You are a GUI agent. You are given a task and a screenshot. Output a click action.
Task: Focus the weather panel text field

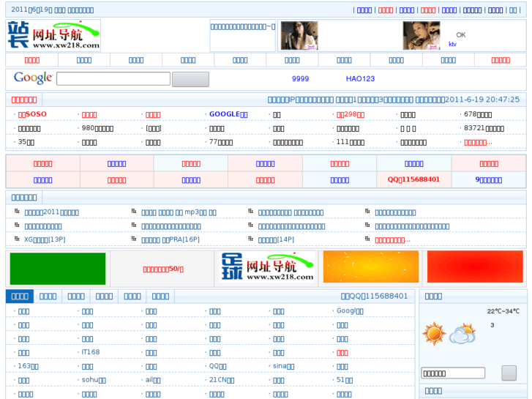click(453, 373)
